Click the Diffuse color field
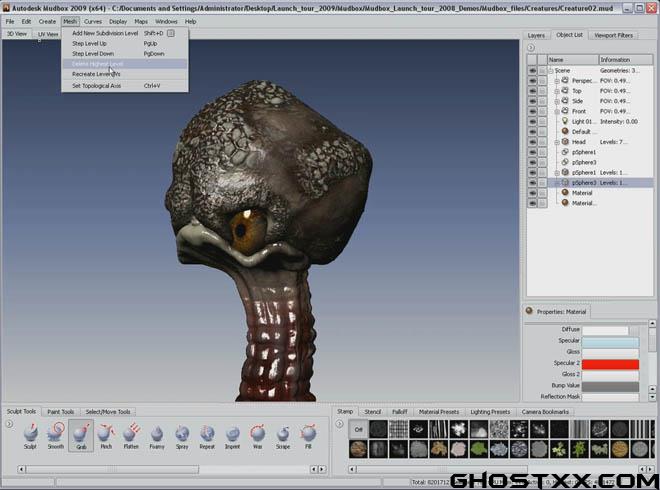 [x=605, y=330]
